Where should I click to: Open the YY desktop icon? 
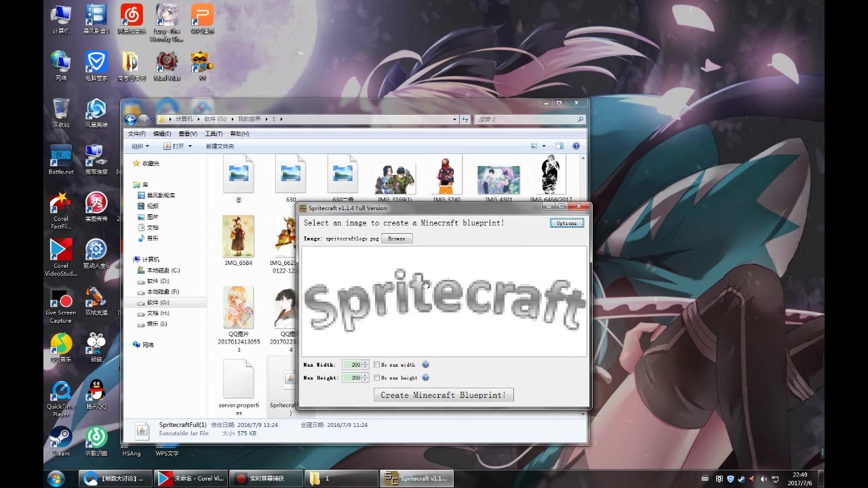(202, 66)
